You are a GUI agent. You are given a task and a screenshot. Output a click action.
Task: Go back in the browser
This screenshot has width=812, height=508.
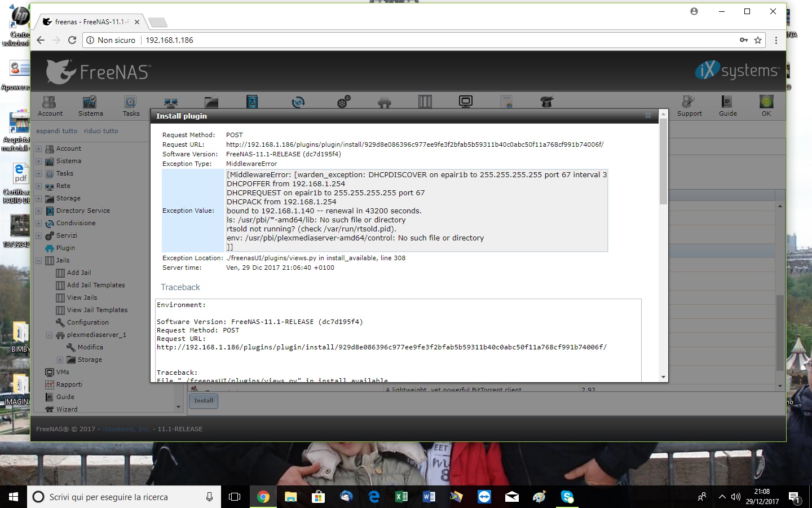41,40
